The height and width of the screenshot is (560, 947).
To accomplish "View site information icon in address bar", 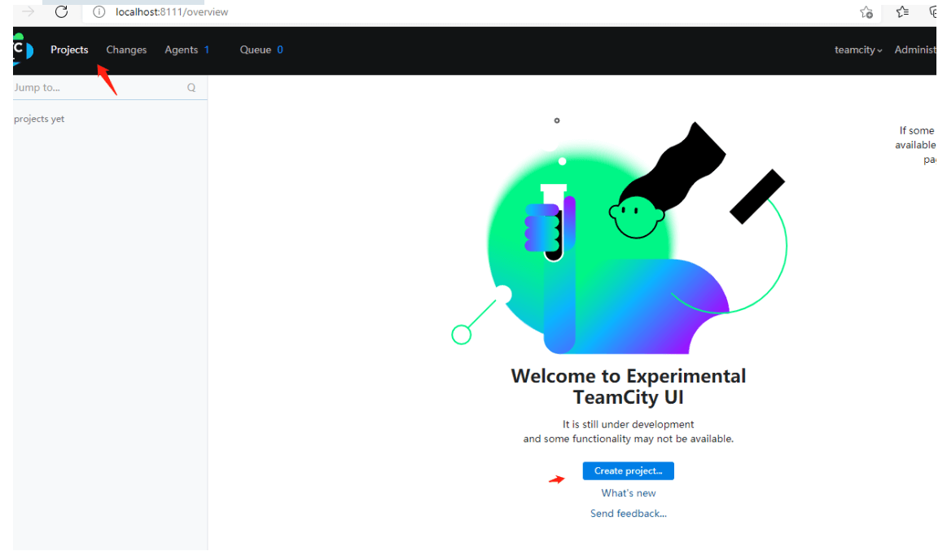I will click(99, 12).
